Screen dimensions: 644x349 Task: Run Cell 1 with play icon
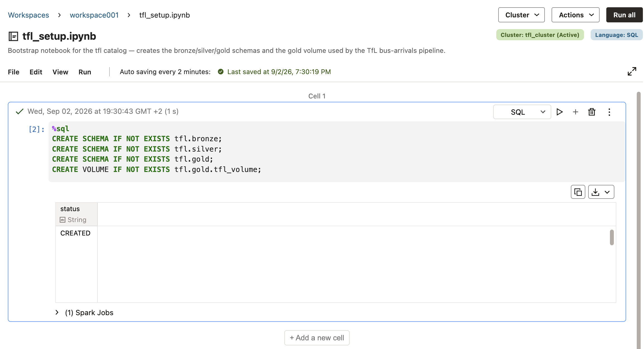(x=559, y=112)
